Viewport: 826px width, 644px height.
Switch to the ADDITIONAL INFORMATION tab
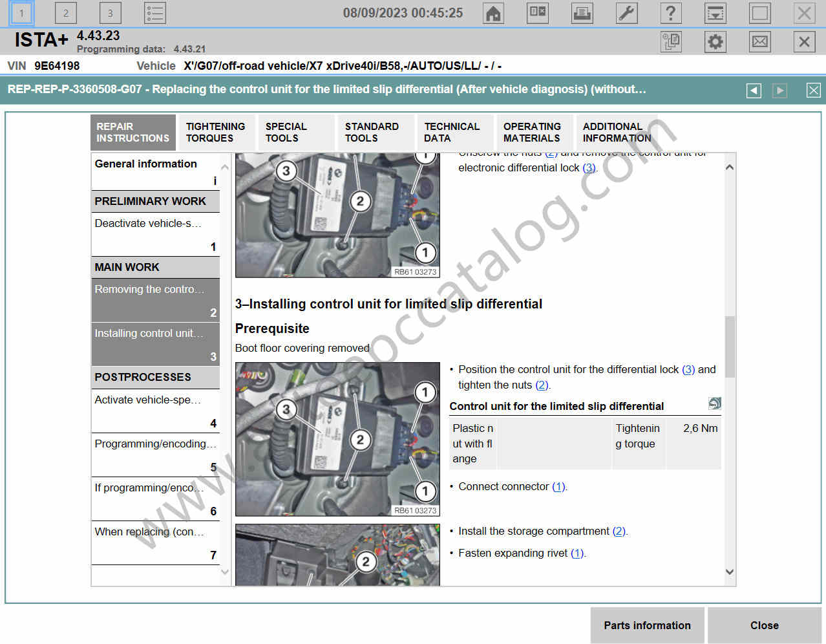pos(616,133)
